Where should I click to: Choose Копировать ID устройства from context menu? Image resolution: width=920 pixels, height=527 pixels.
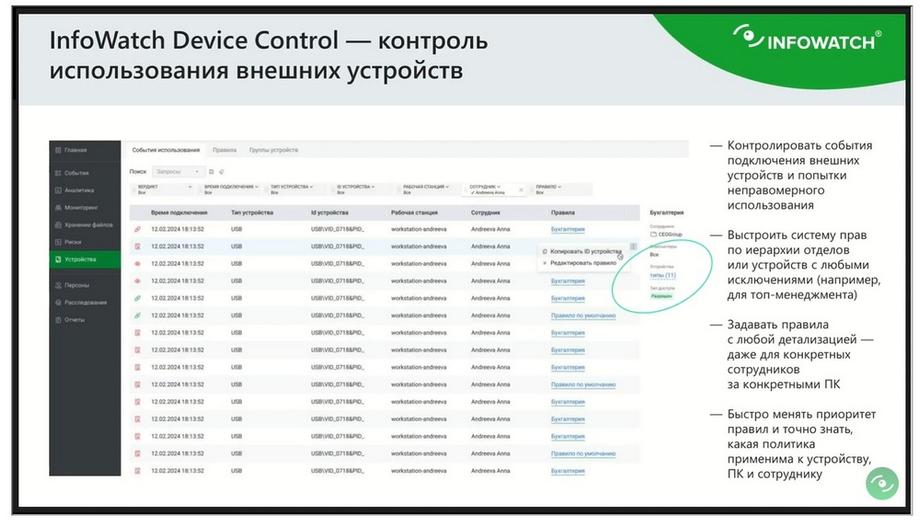pyautogui.click(x=584, y=252)
